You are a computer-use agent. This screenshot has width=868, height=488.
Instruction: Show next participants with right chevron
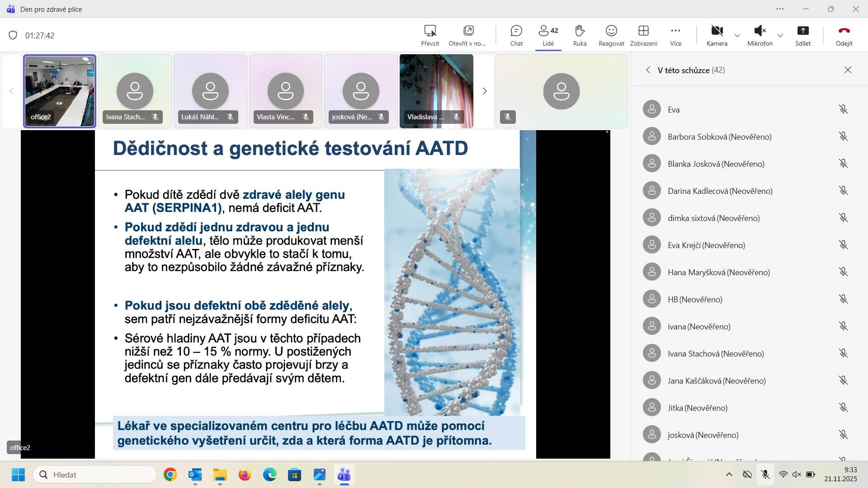click(485, 91)
